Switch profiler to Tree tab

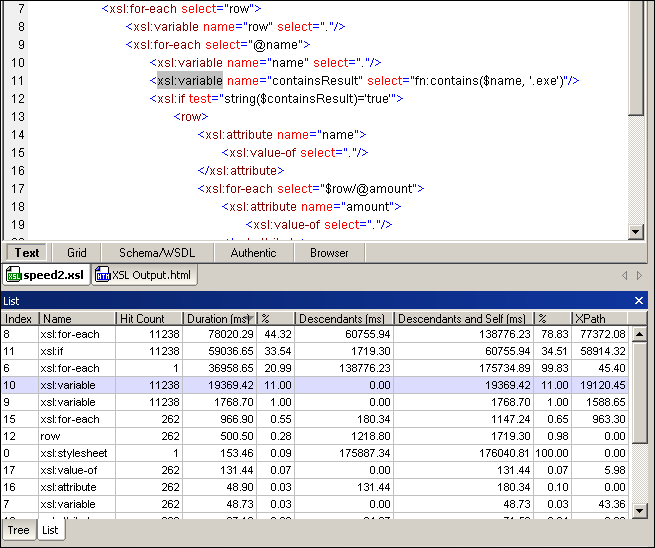tap(18, 530)
